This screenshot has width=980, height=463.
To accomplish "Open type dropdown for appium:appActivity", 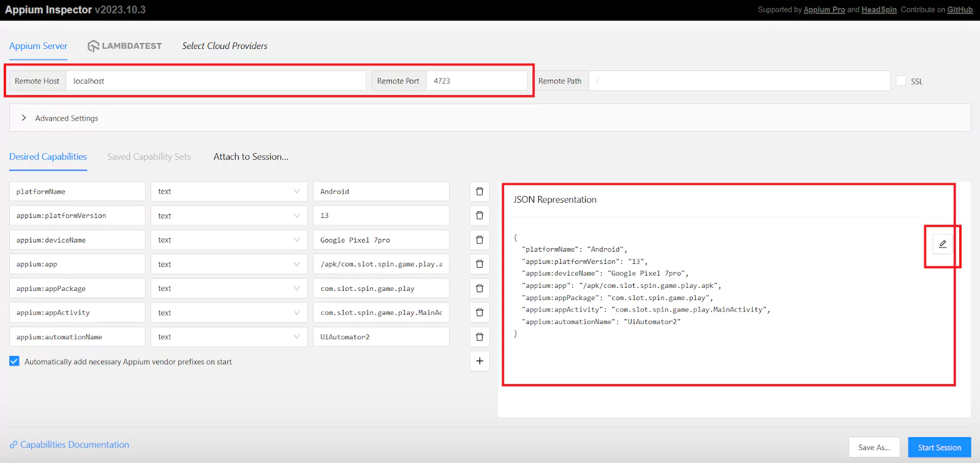I will pyautogui.click(x=229, y=312).
